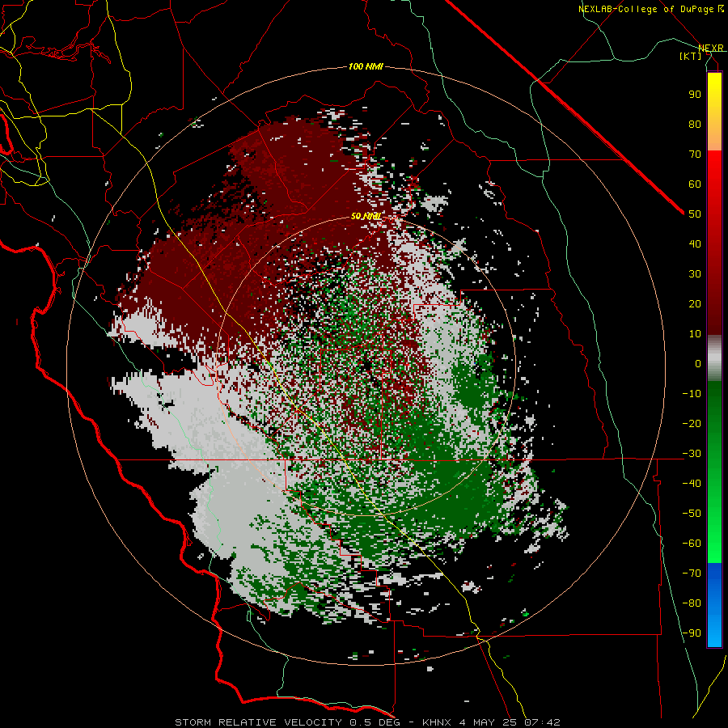
Task: Select the 70 value on the velocity scale
Action: pos(695,154)
